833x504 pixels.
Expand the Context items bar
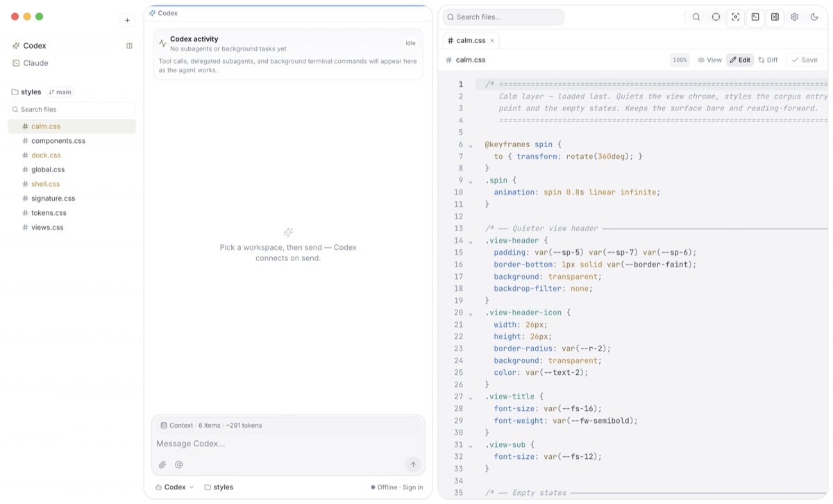[x=288, y=426]
